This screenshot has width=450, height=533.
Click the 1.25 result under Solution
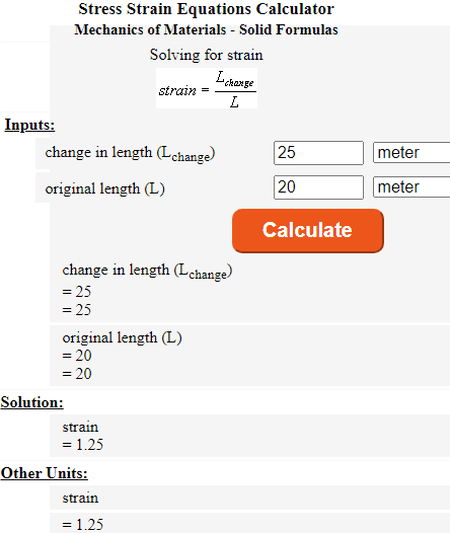pyautogui.click(x=83, y=445)
